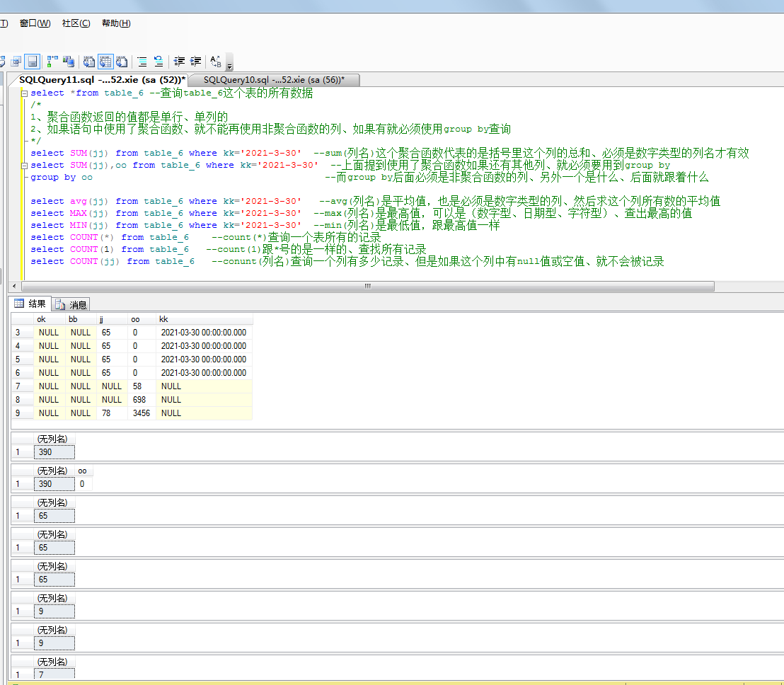Click COUNT(jj) text in the editor
The height and width of the screenshot is (685, 784).
click(95, 261)
